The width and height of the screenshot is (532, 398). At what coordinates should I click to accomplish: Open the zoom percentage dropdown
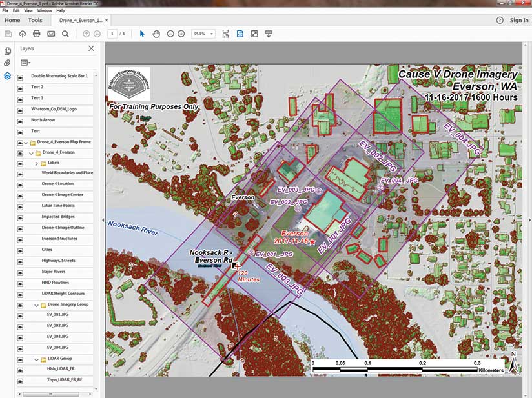click(x=211, y=34)
